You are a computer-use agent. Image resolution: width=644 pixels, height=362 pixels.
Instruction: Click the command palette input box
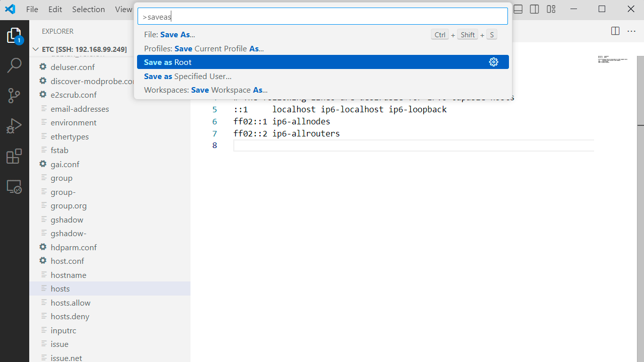coord(323,17)
